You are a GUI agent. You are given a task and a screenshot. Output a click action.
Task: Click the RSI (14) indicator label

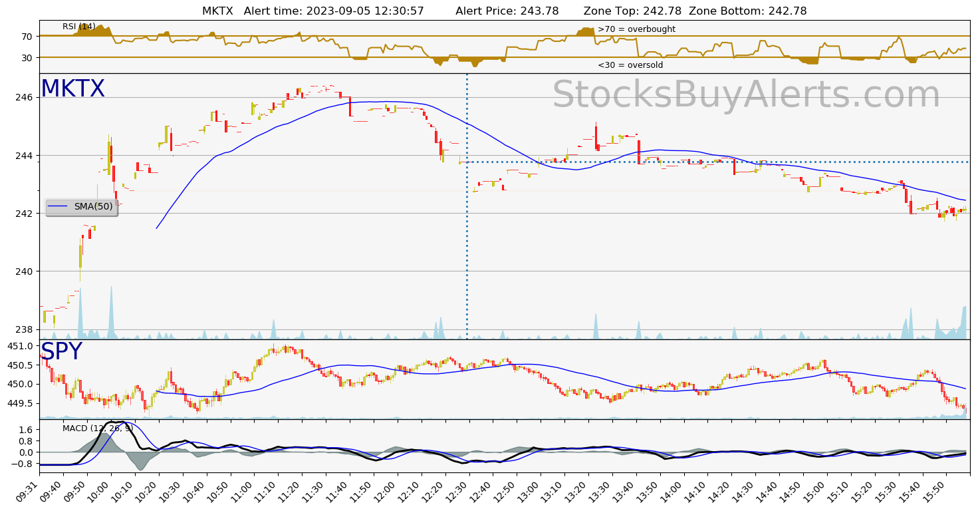coord(79,27)
